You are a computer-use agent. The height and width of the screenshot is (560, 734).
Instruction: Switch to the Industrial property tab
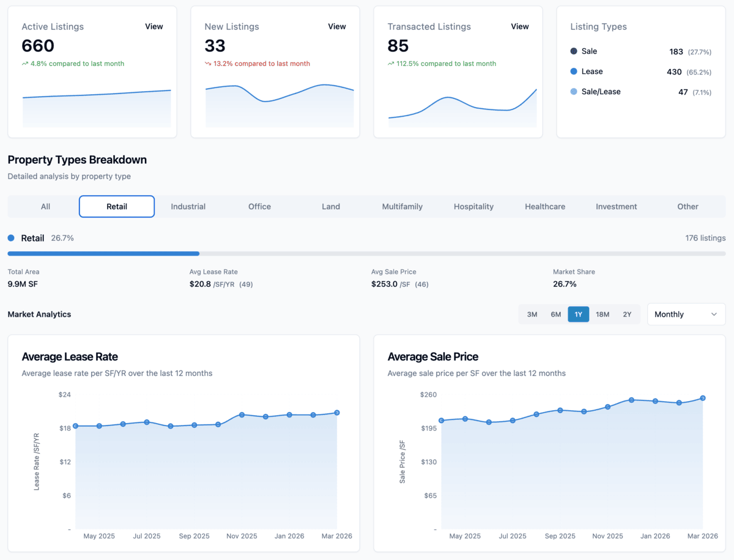pos(188,206)
